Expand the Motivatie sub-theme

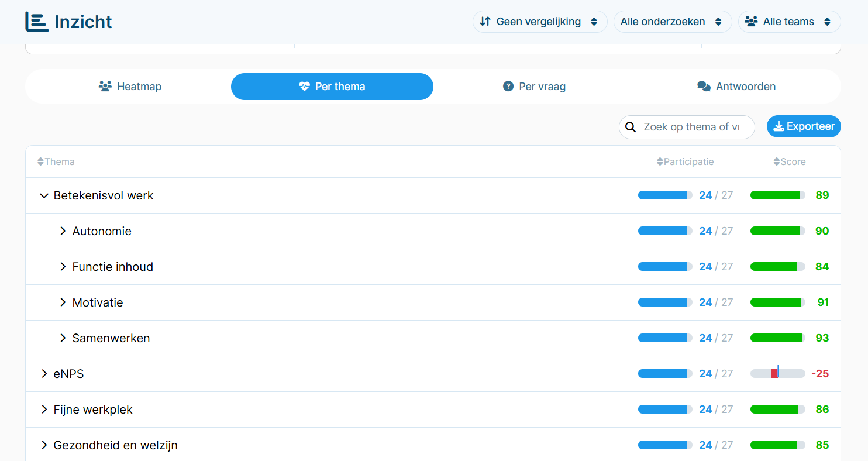(63, 302)
